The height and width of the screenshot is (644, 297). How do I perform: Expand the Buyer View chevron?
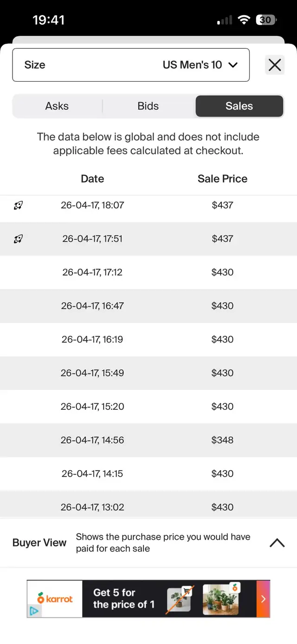tap(277, 543)
